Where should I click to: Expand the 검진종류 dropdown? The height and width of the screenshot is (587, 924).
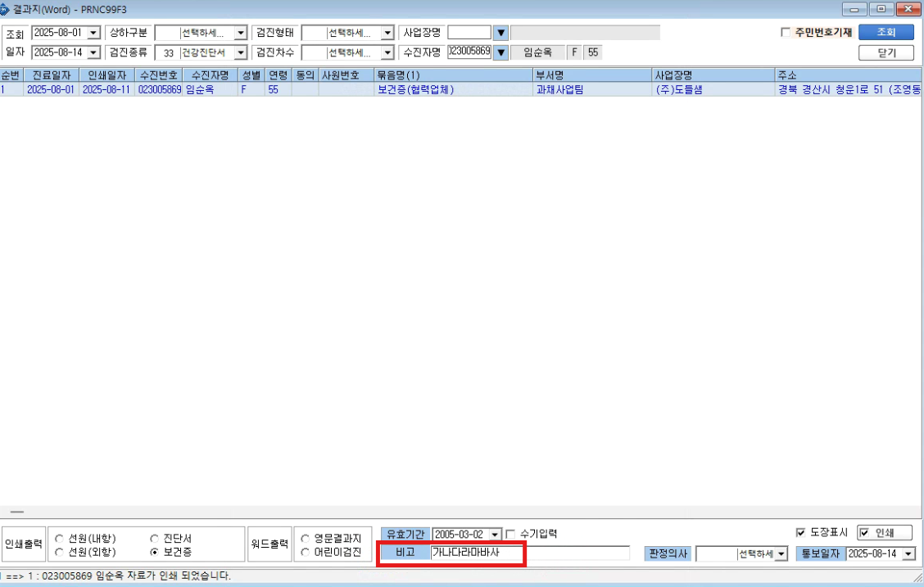point(241,52)
